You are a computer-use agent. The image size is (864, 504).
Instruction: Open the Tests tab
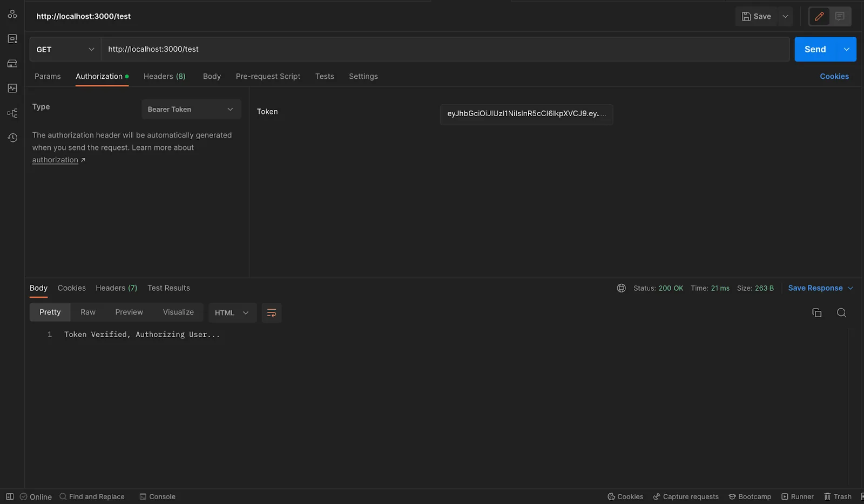click(x=325, y=77)
